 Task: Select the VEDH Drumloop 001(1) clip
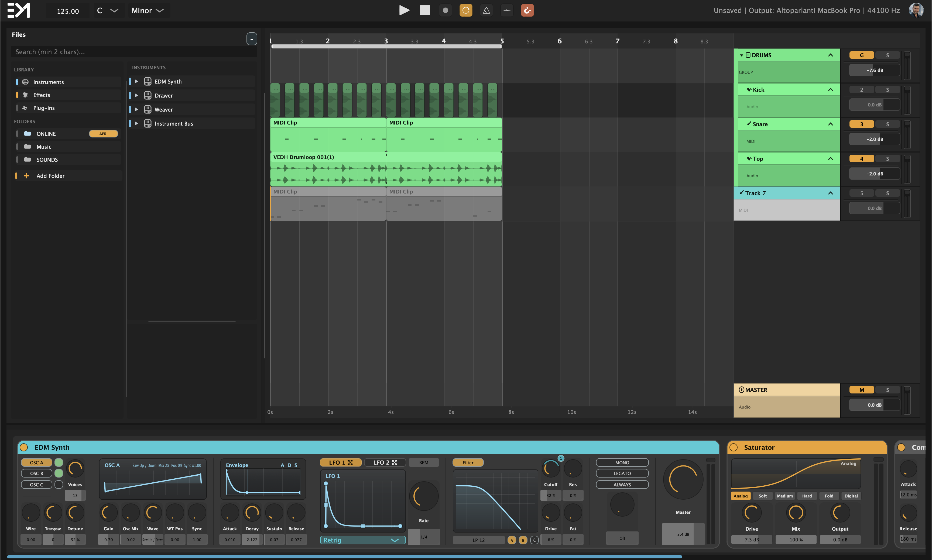(x=386, y=169)
